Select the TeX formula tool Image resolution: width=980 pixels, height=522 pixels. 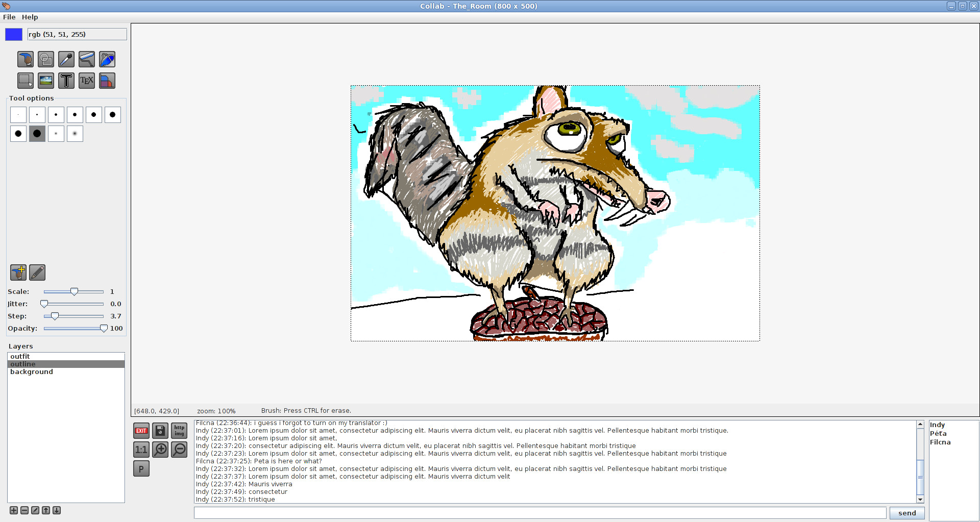pyautogui.click(x=87, y=81)
